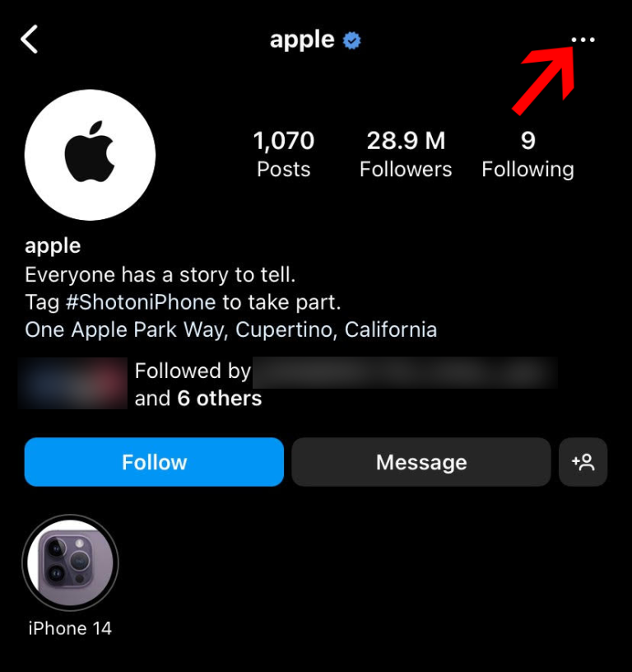Tap the bold apple display name
Screen dimensions: 632x672
click(x=53, y=246)
